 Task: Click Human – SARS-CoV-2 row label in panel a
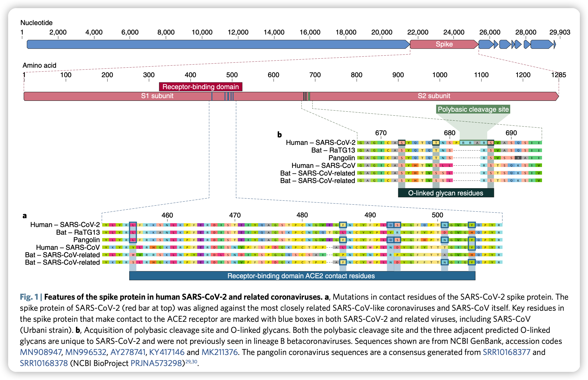pyautogui.click(x=65, y=225)
